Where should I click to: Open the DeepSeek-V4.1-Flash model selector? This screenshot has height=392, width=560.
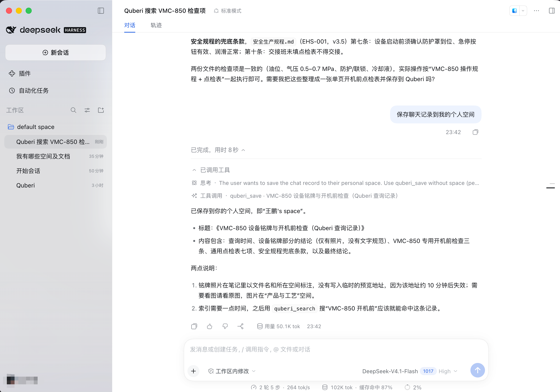click(410, 371)
